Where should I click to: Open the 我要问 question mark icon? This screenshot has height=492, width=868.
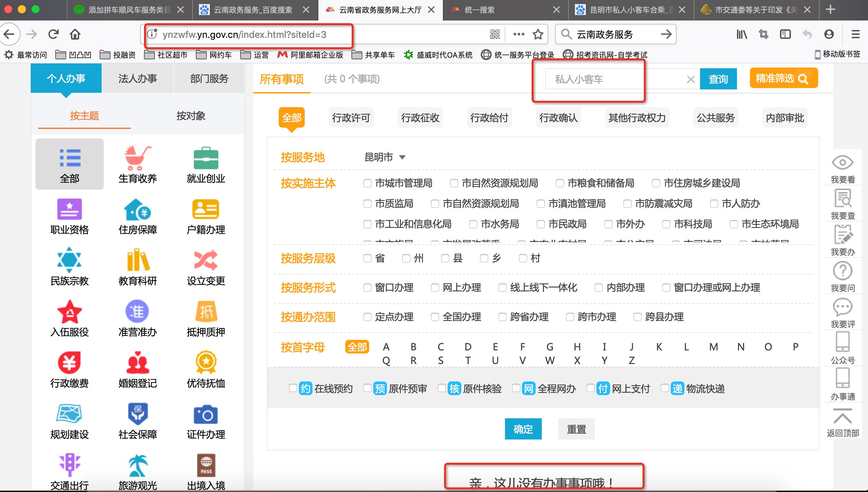tap(842, 271)
